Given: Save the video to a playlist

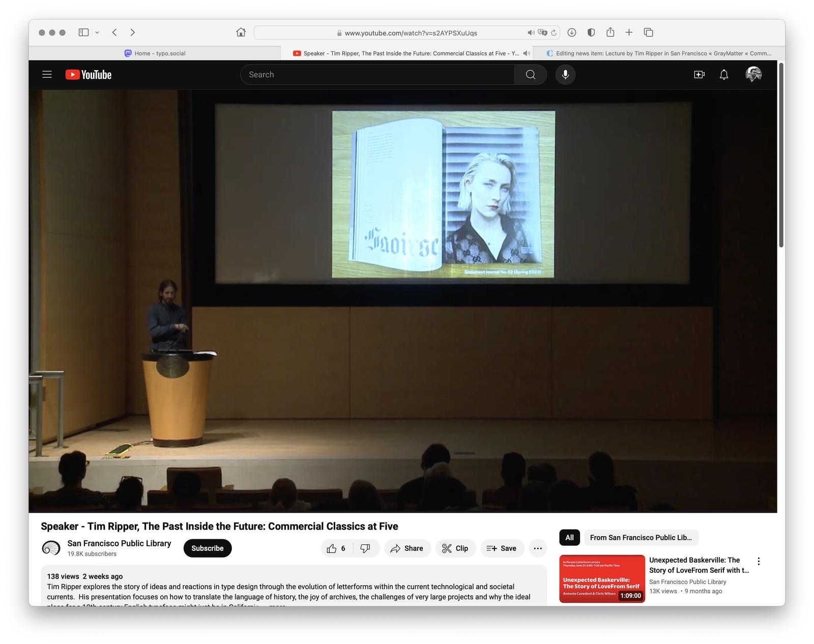Looking at the screenshot, I should pos(502,548).
